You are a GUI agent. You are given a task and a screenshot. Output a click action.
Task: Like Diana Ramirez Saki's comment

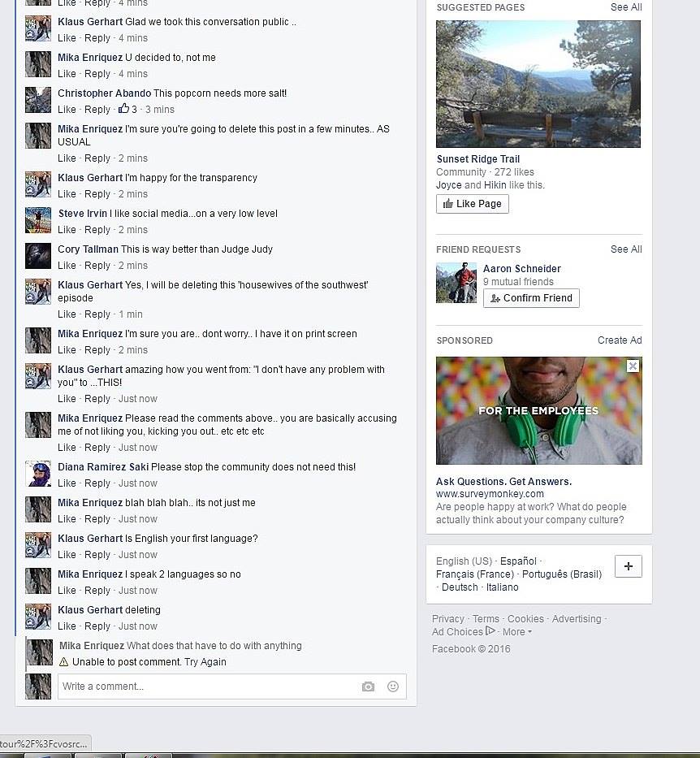click(67, 483)
